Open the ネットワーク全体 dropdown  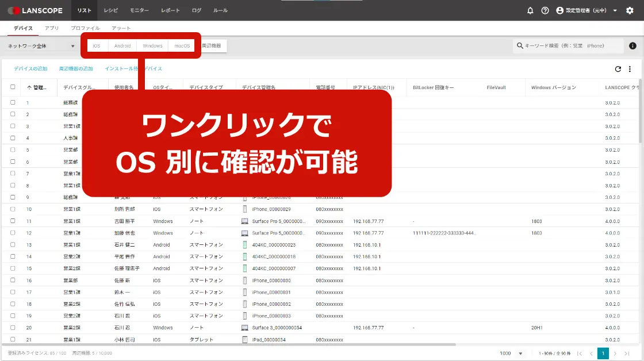(x=41, y=46)
